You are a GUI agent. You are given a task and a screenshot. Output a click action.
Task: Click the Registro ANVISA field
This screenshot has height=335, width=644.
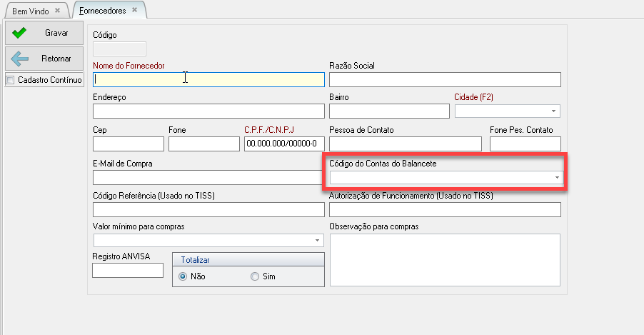click(x=128, y=271)
